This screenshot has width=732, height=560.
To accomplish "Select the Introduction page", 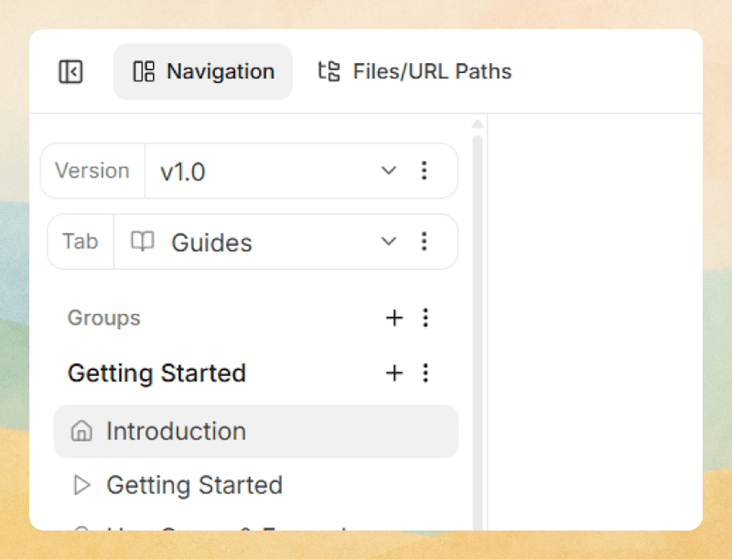I will (176, 431).
